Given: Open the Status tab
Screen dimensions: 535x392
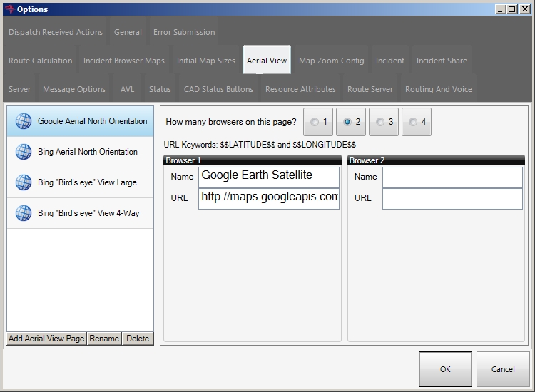Looking at the screenshot, I should click(160, 89).
